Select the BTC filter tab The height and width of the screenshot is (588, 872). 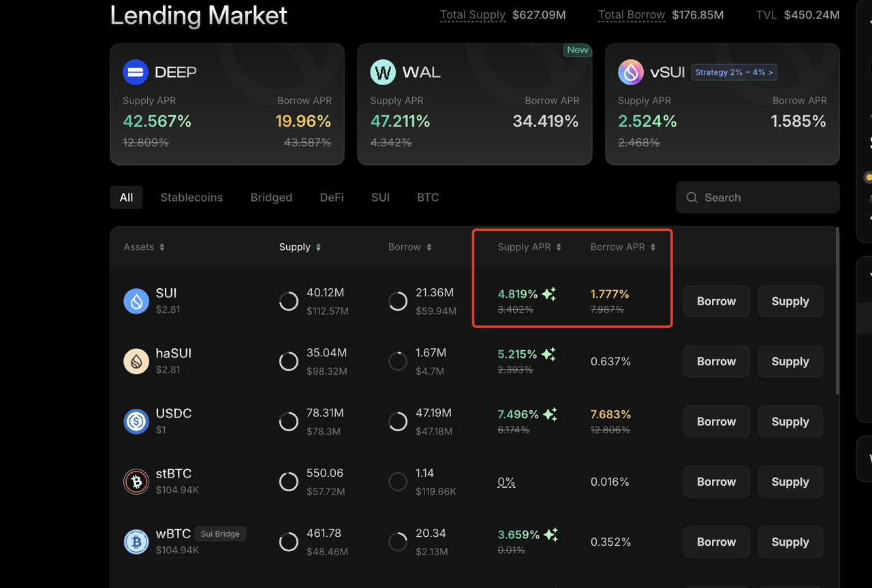[x=428, y=198]
